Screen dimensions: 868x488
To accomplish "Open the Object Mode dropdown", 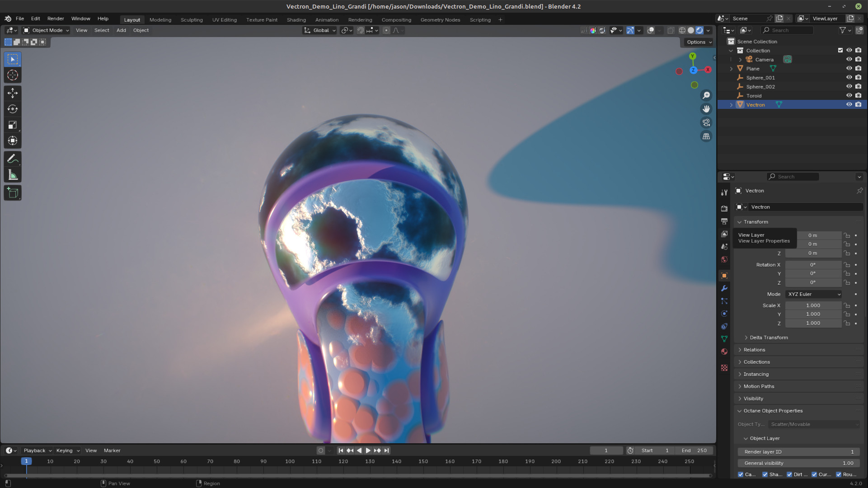I will (47, 30).
